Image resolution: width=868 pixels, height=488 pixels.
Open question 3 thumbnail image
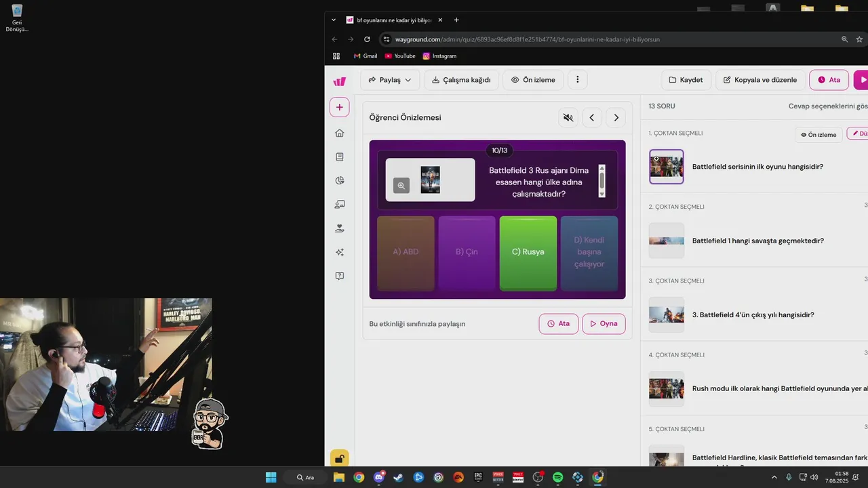pyautogui.click(x=667, y=314)
